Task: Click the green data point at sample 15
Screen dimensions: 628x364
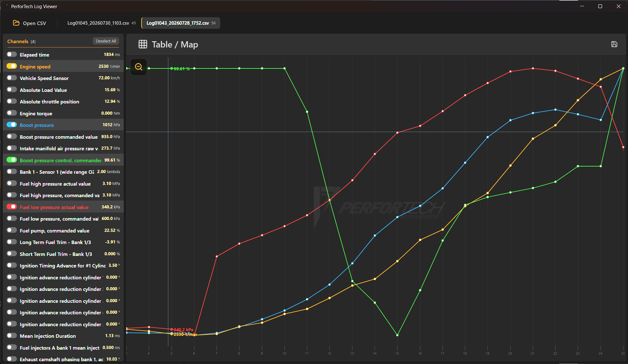Action: (397, 335)
